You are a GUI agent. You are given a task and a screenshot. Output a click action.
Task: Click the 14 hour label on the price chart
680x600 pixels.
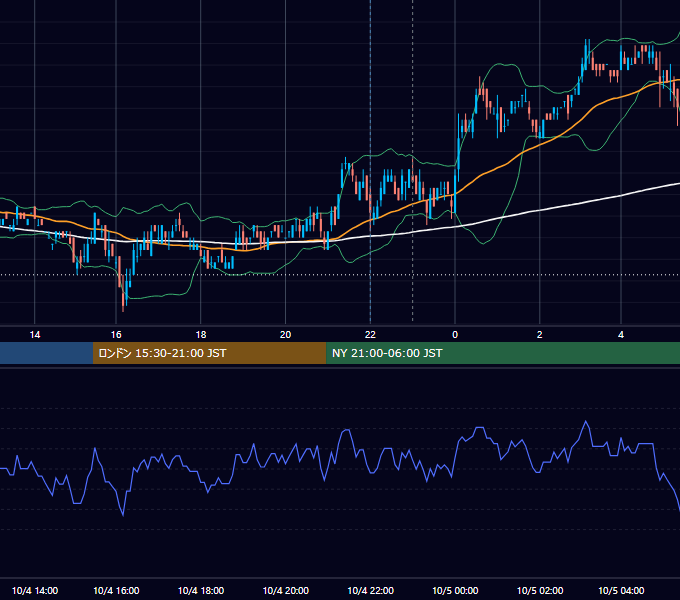pos(35,335)
